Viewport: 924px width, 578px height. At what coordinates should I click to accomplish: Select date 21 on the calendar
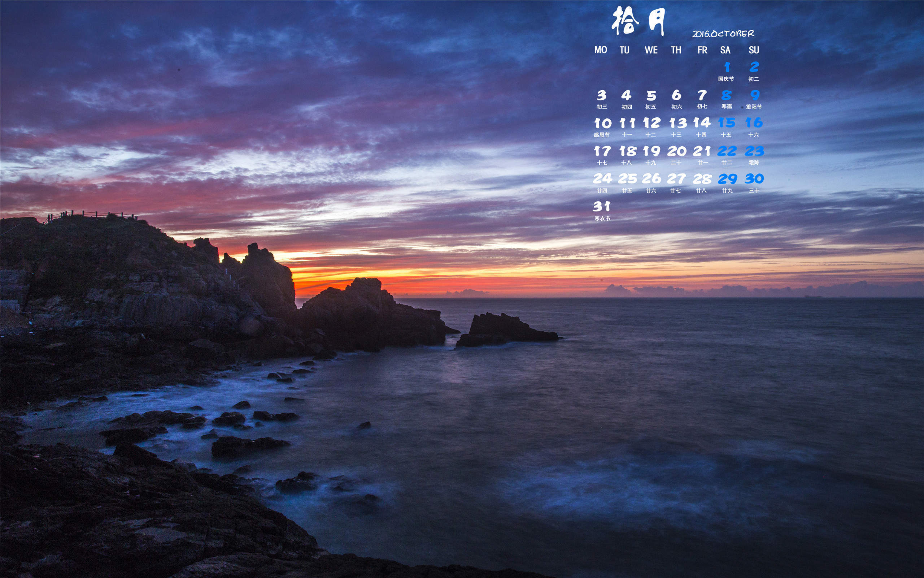702,151
